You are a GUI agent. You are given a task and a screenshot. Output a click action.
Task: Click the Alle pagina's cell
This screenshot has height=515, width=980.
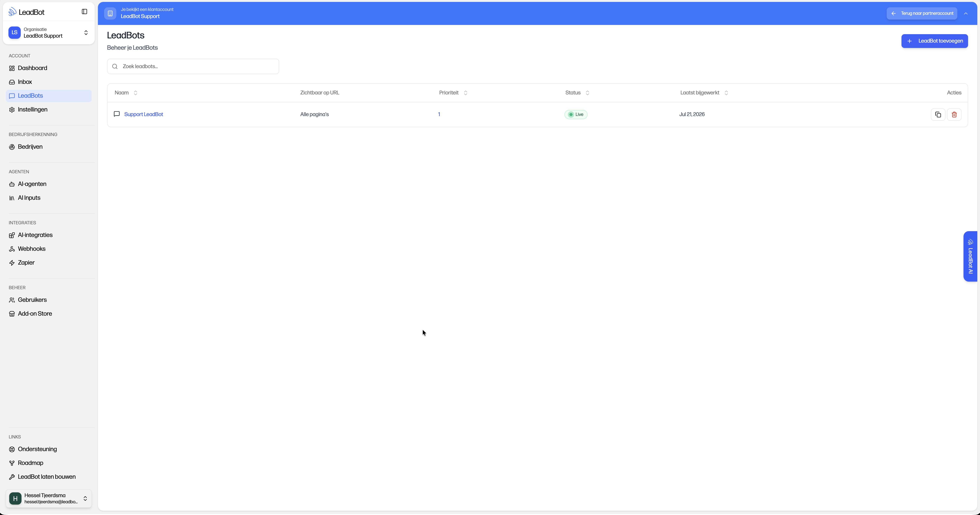314,114
